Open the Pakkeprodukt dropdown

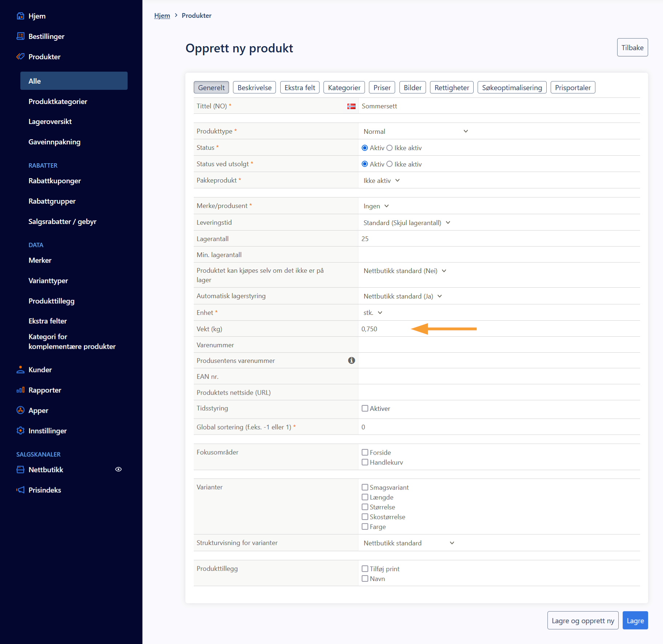pyautogui.click(x=381, y=181)
